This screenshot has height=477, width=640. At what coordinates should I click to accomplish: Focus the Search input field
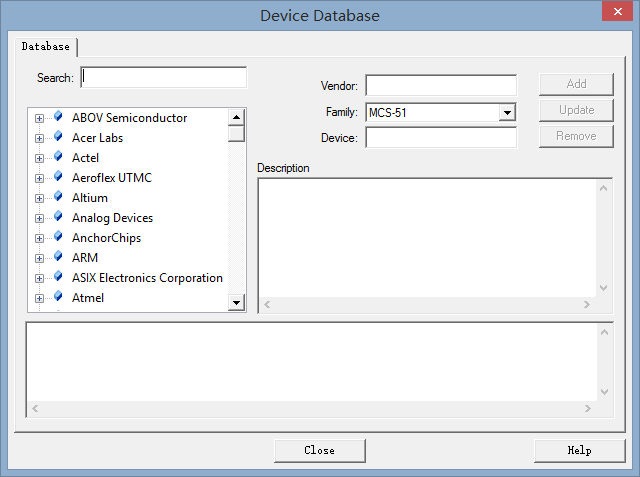pyautogui.click(x=164, y=77)
